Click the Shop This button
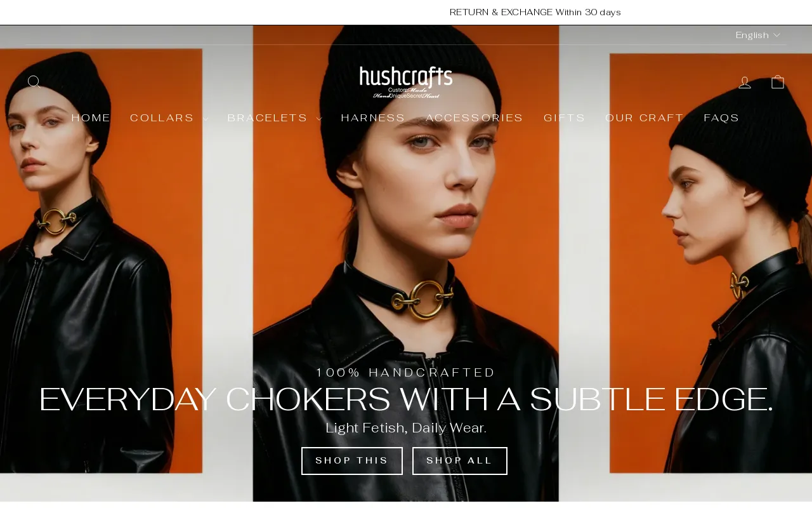The width and height of the screenshot is (812, 508). click(352, 461)
